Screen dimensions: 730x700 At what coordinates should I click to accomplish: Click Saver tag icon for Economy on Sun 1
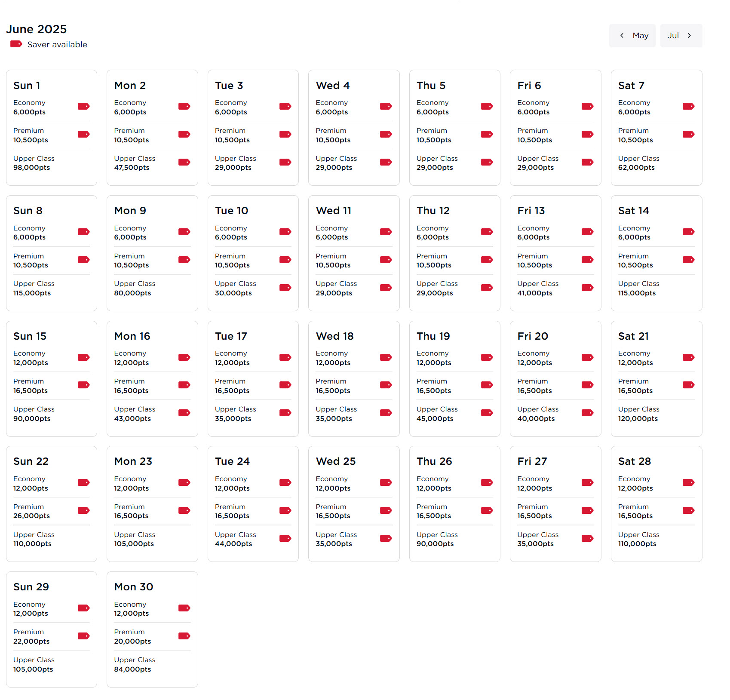click(x=83, y=107)
